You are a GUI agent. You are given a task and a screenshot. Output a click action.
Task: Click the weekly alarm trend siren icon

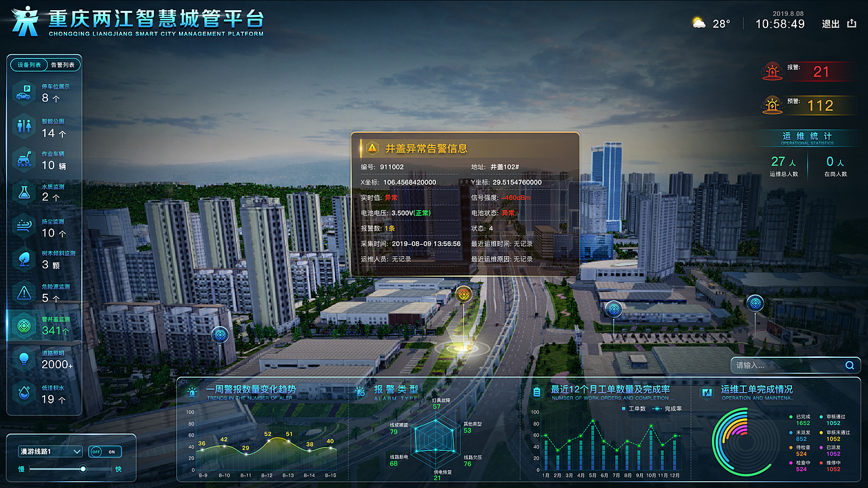[193, 391]
